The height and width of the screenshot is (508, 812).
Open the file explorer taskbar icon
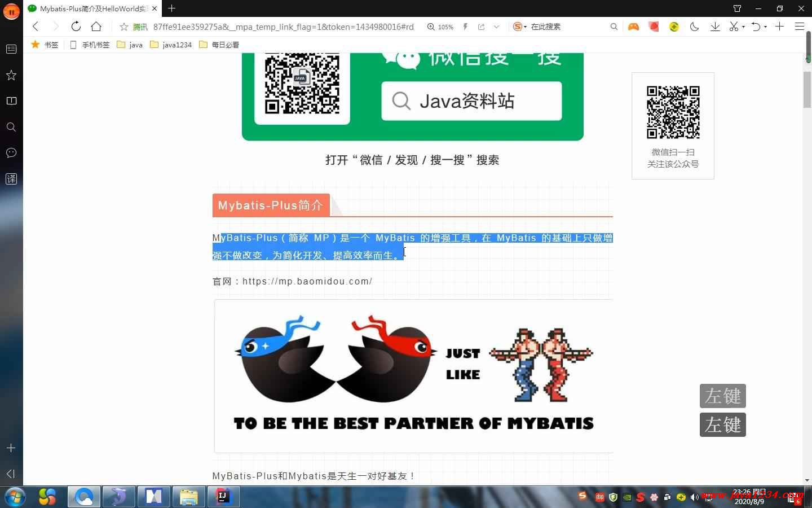[x=188, y=497]
